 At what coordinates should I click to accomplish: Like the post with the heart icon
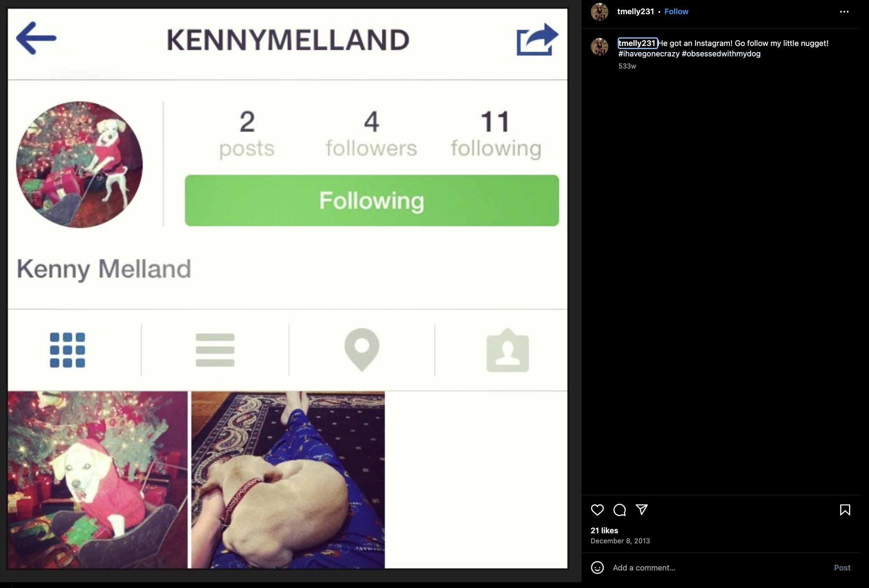click(597, 510)
